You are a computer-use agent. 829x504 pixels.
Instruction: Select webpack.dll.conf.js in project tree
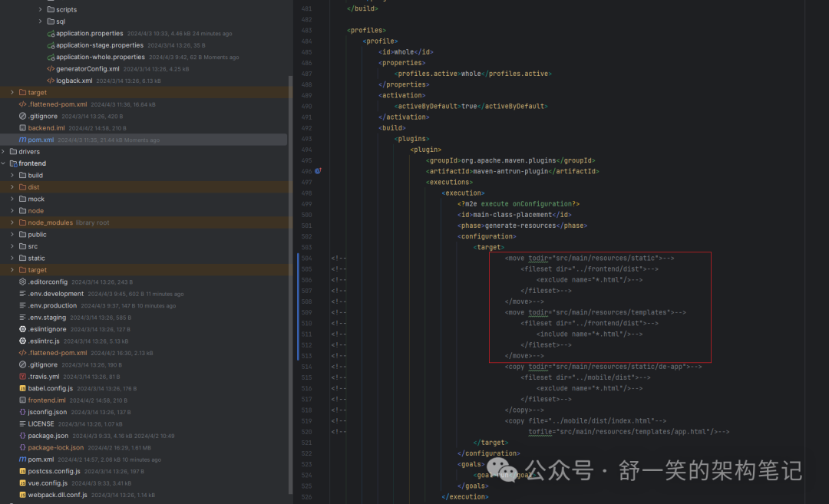click(x=58, y=495)
